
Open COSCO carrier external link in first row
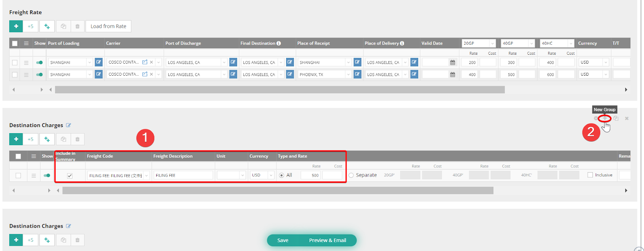[x=144, y=62]
